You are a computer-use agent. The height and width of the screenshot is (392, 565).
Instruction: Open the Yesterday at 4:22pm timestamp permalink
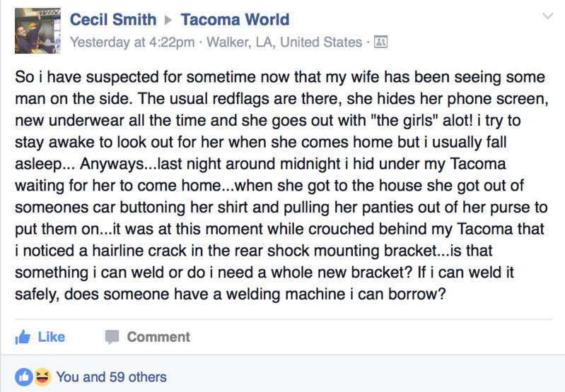(132, 42)
